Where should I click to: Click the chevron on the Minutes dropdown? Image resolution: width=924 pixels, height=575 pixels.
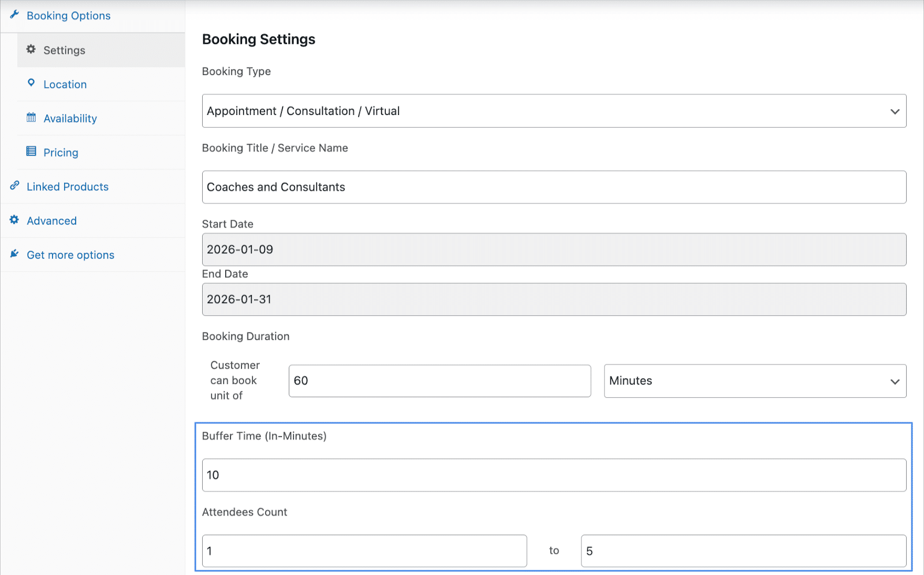895,382
